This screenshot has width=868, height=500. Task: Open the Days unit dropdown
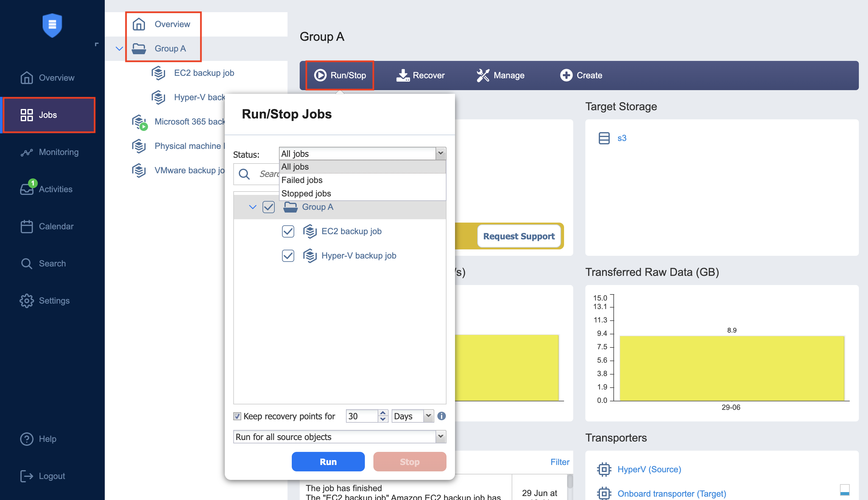428,416
